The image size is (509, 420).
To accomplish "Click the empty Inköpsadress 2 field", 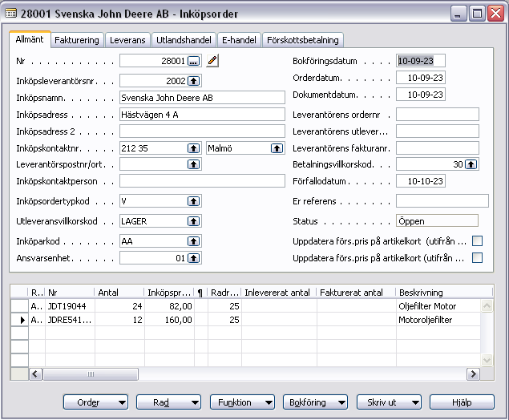I will point(202,131).
